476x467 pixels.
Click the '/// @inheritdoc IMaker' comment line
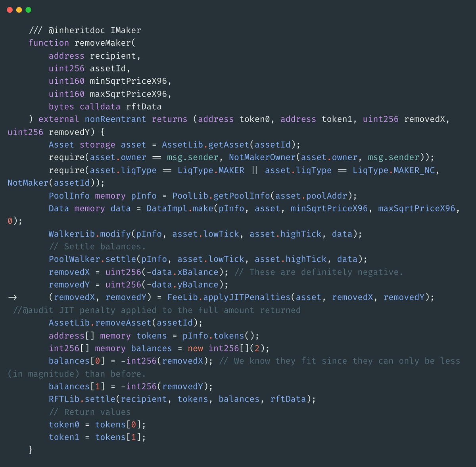tap(85, 31)
